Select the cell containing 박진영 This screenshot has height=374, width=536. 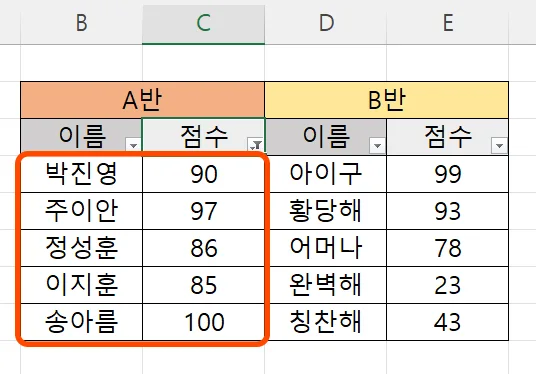[81, 174]
